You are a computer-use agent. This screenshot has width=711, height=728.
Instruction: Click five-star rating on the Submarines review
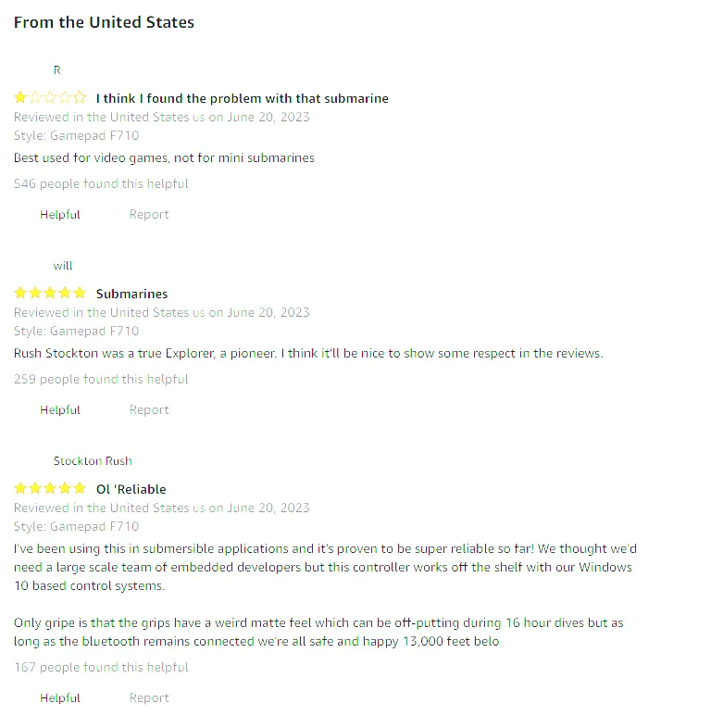(x=50, y=293)
